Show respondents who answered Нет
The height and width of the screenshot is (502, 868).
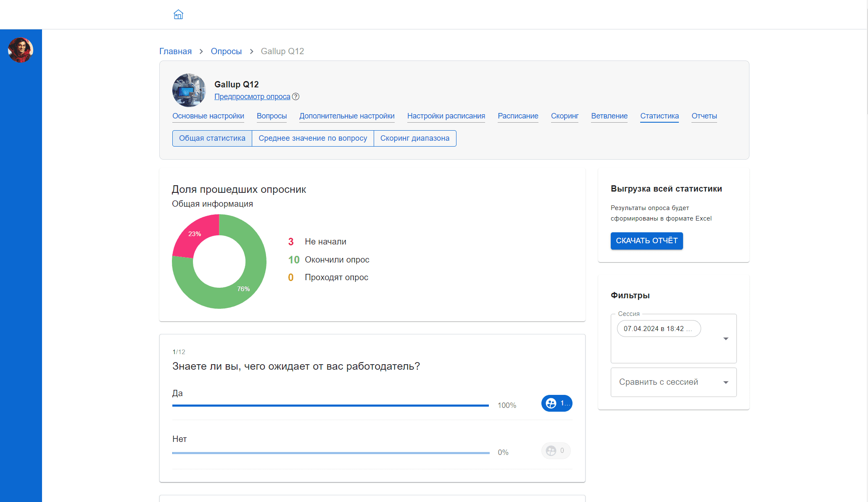tap(556, 451)
